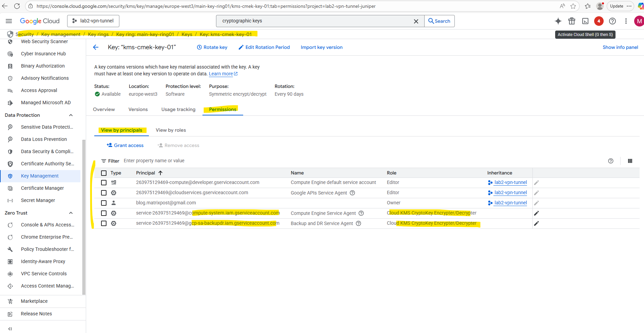Switch to the Versions tab
644x333 pixels.
(138, 109)
